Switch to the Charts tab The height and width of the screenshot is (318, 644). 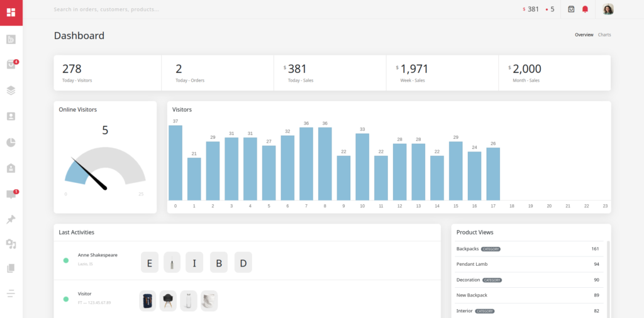(x=604, y=35)
